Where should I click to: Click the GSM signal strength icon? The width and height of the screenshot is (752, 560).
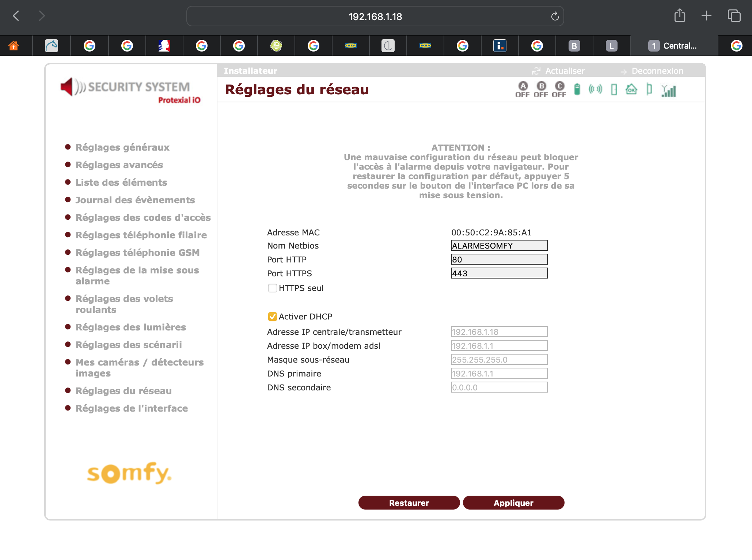pyautogui.click(x=669, y=90)
